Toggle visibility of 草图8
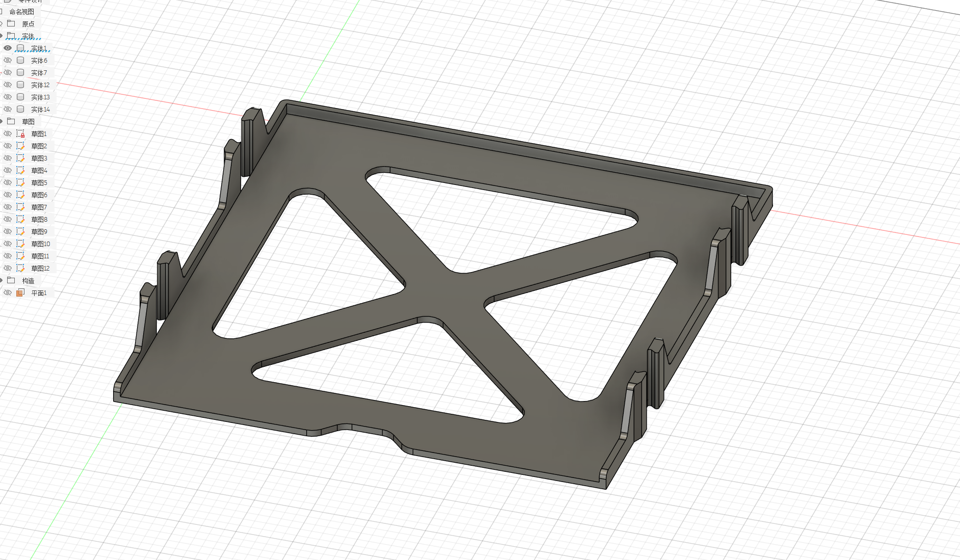Image resolution: width=960 pixels, height=560 pixels. (8, 219)
